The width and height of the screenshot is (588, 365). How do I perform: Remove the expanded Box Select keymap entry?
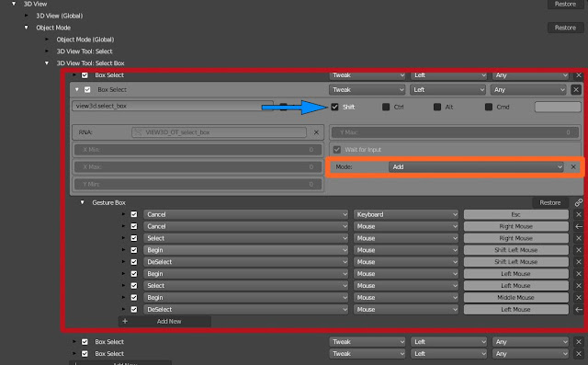pyautogui.click(x=576, y=90)
